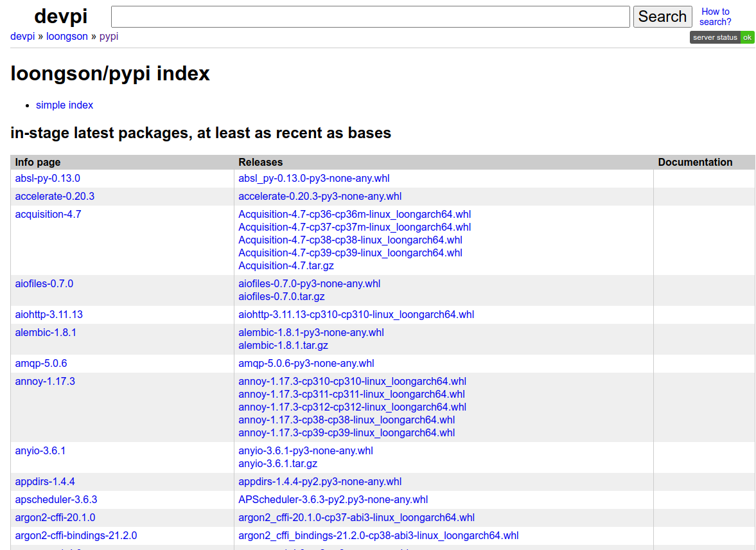Go to loongson breadcrumb link
This screenshot has height=550, width=756.
coord(67,36)
